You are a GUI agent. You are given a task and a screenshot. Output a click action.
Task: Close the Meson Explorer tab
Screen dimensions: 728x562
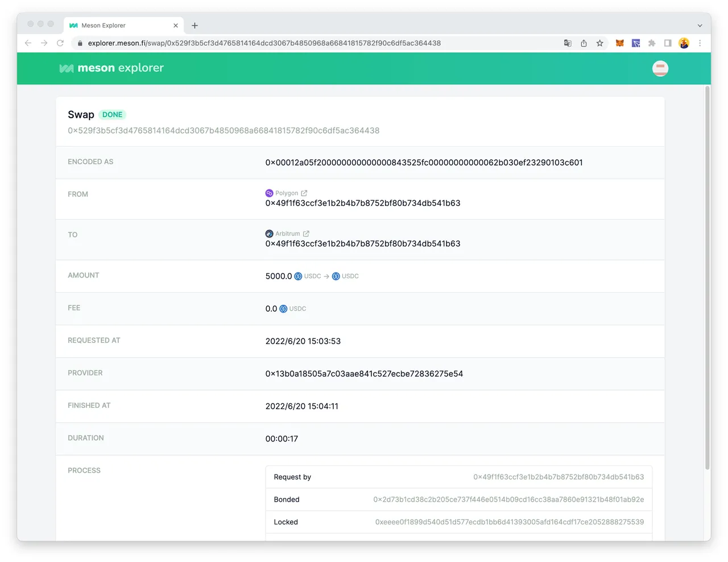[176, 26]
